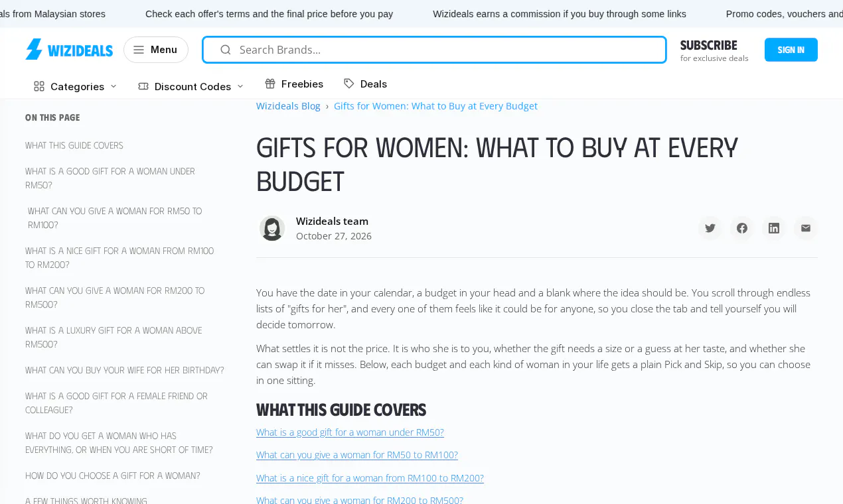Viewport: 843px width, 504px height.
Task: Go to Wizideals Blog breadcrumb
Action: [288, 106]
